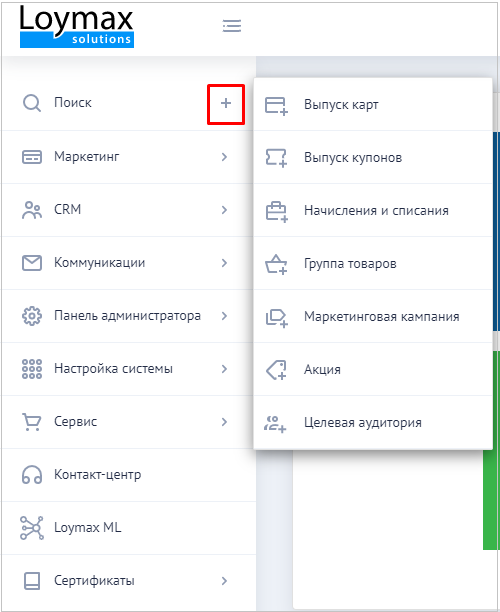Expand the CRM submenu chevron
This screenshot has width=500, height=612.
pyautogui.click(x=224, y=210)
